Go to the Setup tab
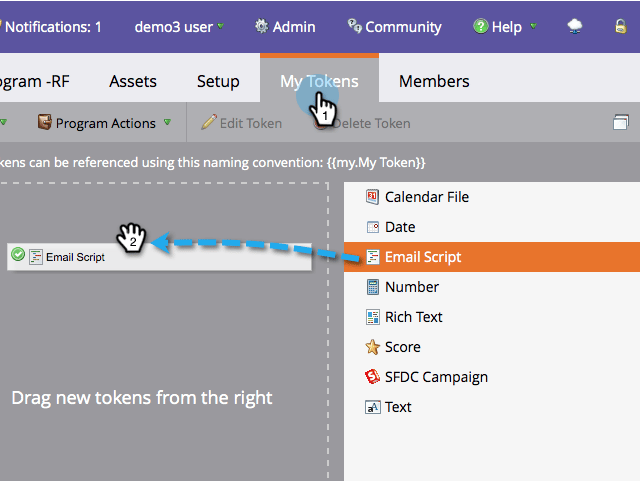The height and width of the screenshot is (481, 641). 218,81
